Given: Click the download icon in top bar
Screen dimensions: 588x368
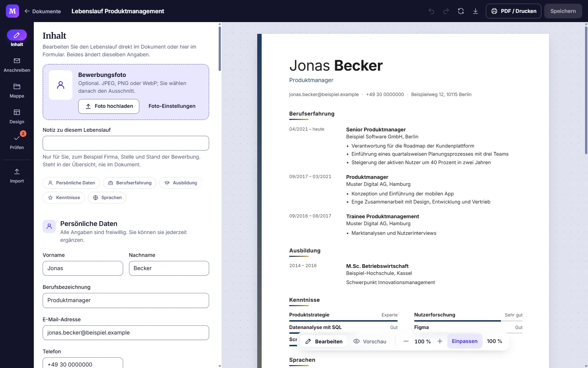Looking at the screenshot, I should tap(476, 11).
